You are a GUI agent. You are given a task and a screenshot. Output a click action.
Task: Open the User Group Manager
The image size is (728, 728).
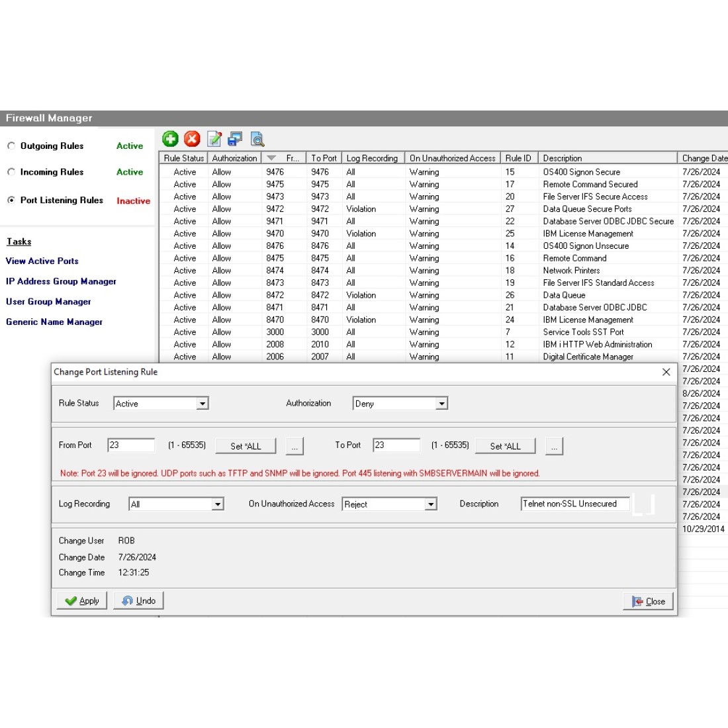48,301
